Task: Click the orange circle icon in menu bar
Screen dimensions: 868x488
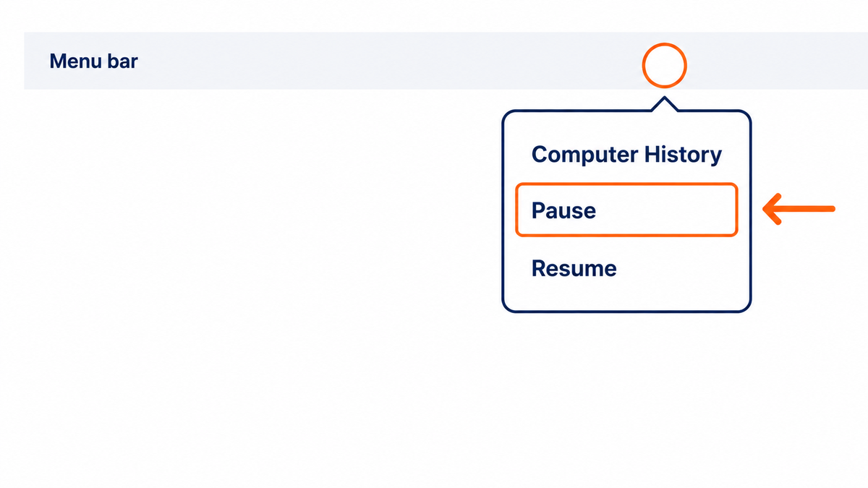Action: 664,66
